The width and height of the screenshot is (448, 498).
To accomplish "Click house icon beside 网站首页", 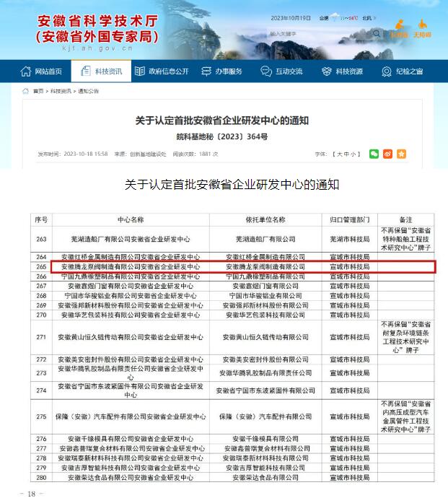I will coord(26,71).
